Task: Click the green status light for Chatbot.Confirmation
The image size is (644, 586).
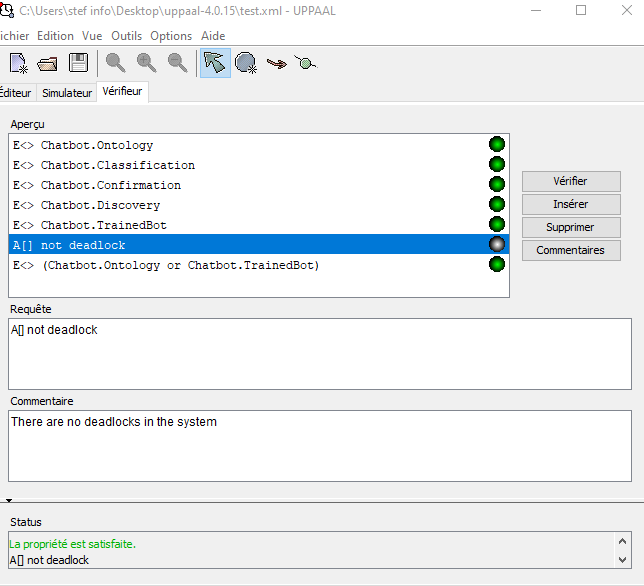Action: [x=497, y=184]
